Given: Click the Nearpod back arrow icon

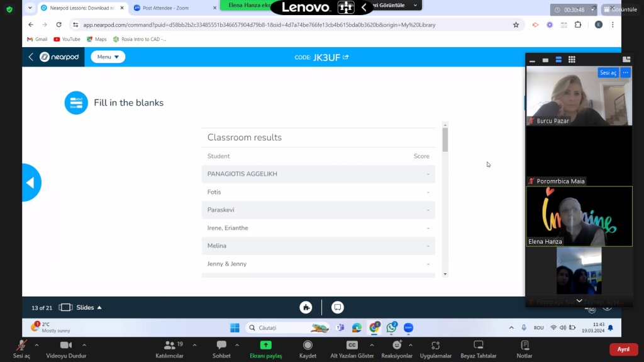Looking at the screenshot, I should pyautogui.click(x=31, y=57).
